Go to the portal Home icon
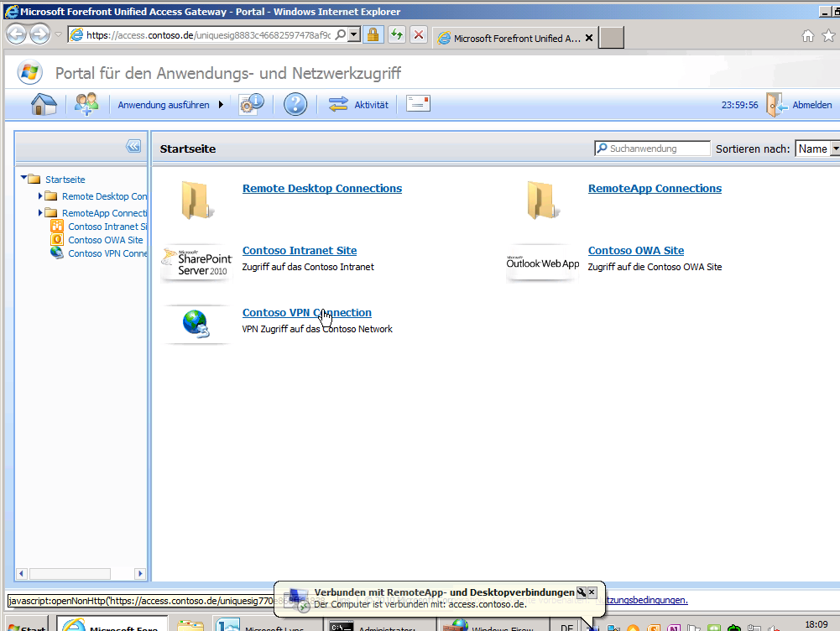840x631 pixels. click(44, 104)
